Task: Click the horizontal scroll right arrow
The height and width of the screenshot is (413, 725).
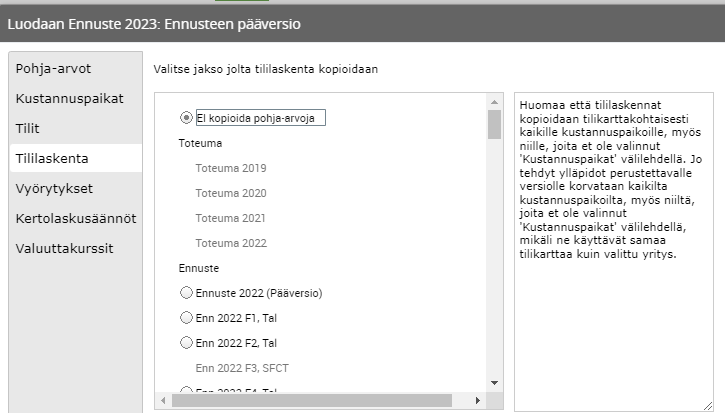Action: tap(478, 401)
